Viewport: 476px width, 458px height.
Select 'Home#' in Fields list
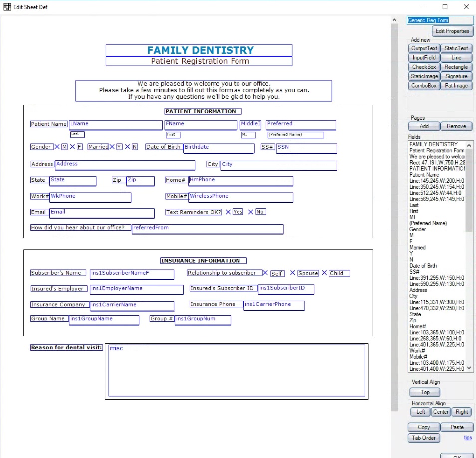click(418, 327)
